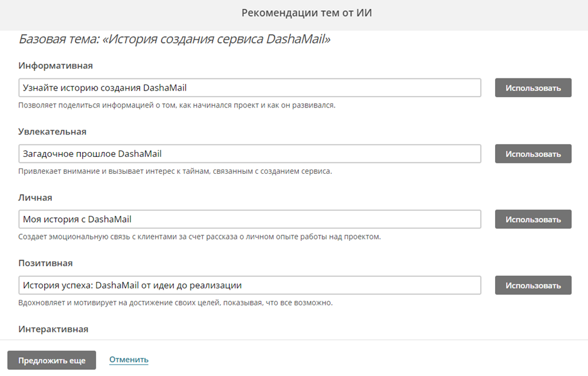
Task: Click Использовать next to the Позитивная subject
Action: pos(533,285)
